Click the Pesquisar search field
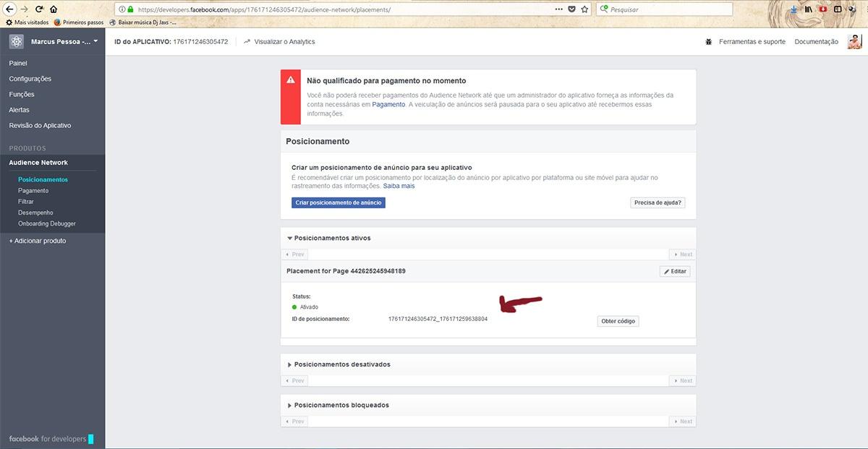868x449 pixels. pos(665,10)
